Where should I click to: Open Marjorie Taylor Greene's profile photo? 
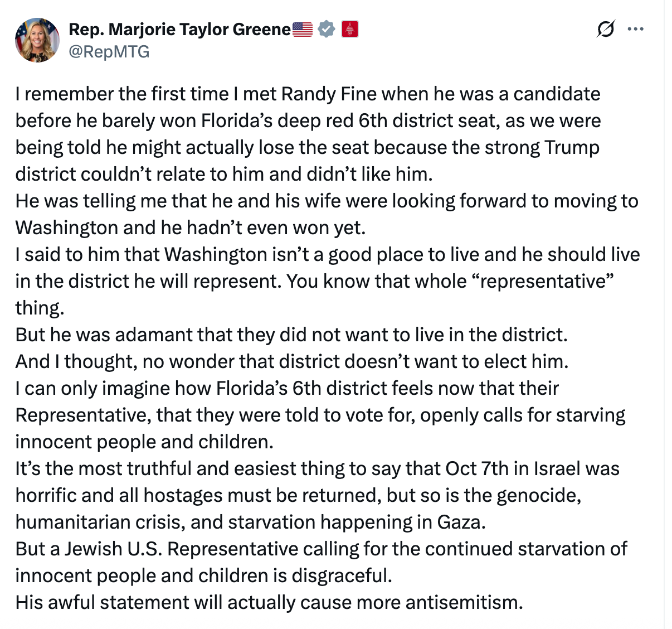click(37, 40)
